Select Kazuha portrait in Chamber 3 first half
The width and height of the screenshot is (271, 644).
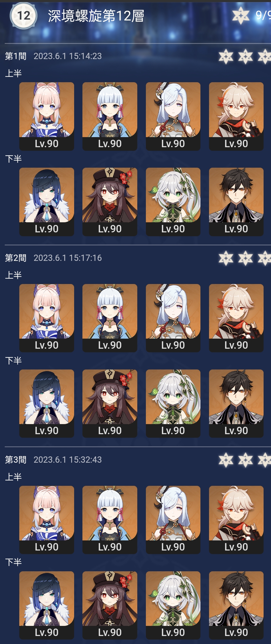(236, 520)
